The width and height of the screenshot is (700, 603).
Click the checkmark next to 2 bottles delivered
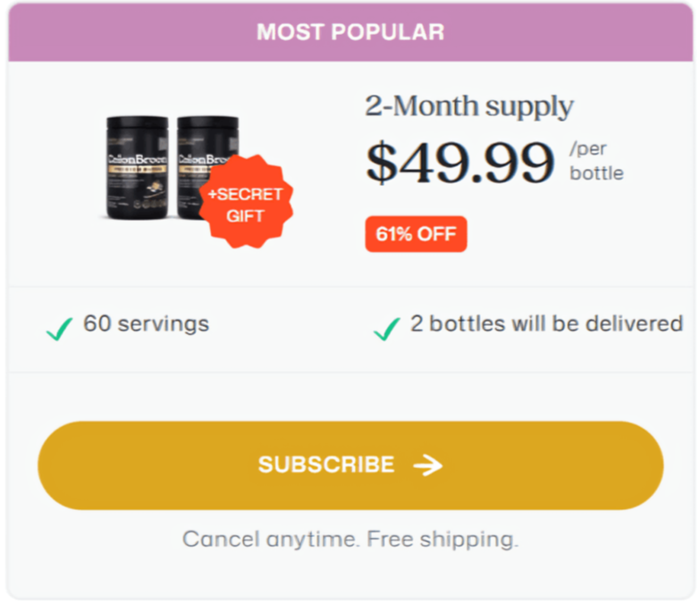pos(386,330)
